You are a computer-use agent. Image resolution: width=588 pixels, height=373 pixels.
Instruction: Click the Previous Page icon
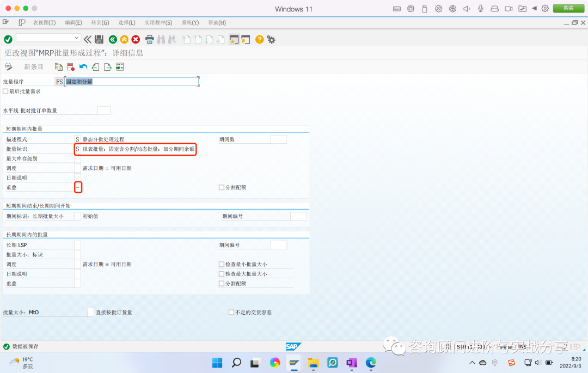click(198, 39)
